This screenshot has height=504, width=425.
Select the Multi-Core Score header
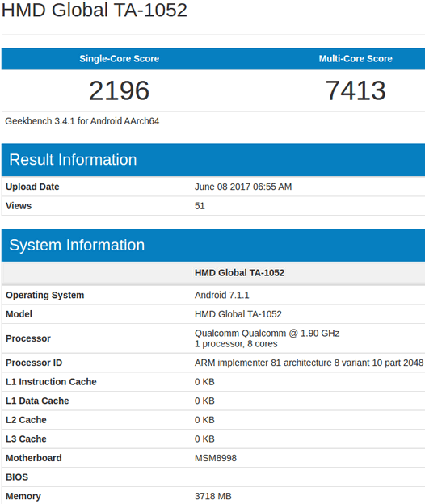(x=356, y=58)
